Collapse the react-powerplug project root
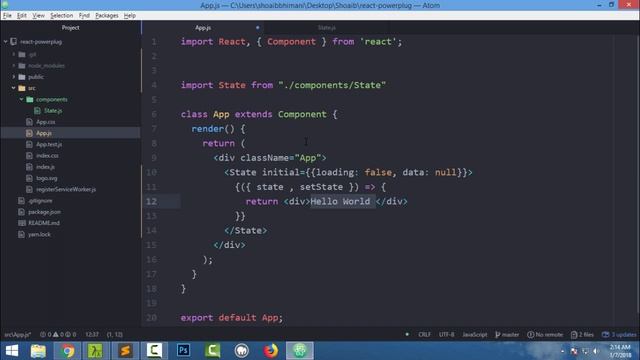The image size is (640, 360). coord(6,41)
